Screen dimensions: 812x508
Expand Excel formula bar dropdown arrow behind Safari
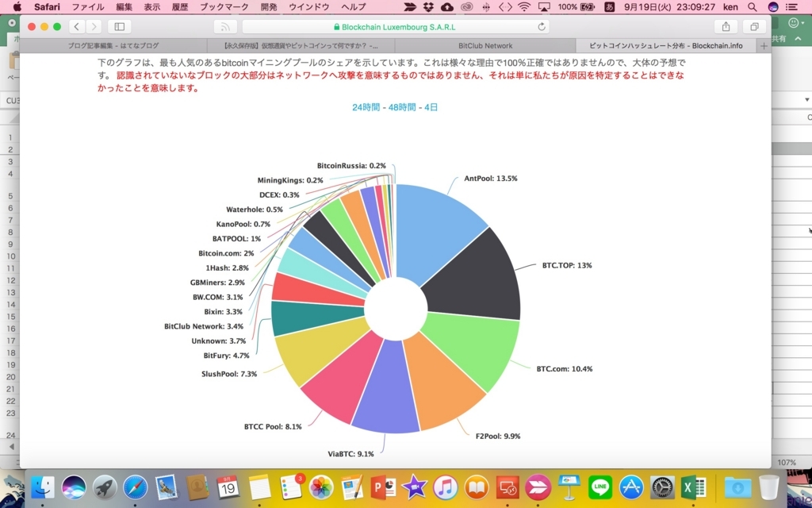pyautogui.click(x=806, y=99)
